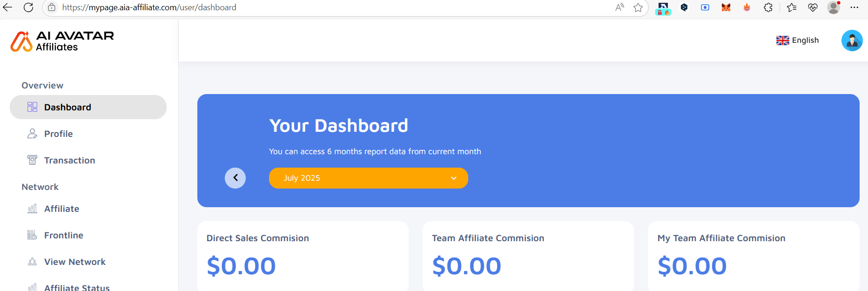Click the AI Avatar Affiliates logo
868x291 pixels.
point(62,41)
